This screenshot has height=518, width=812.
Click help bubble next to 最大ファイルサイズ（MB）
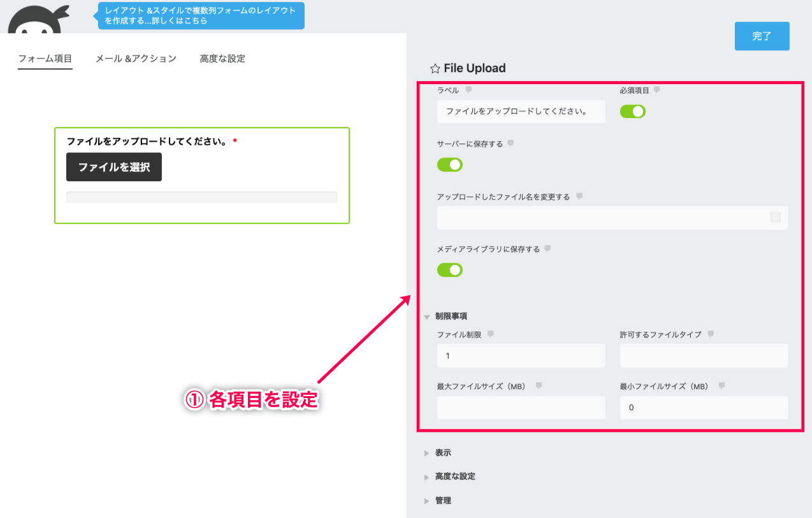point(539,386)
